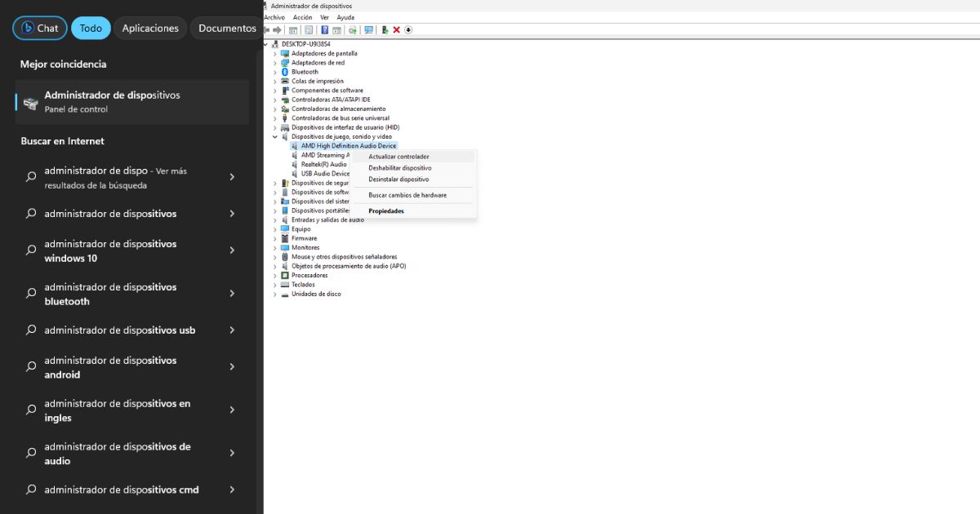Click the Monitores category icon
Viewport: 980px width, 514px height.
pyautogui.click(x=285, y=247)
